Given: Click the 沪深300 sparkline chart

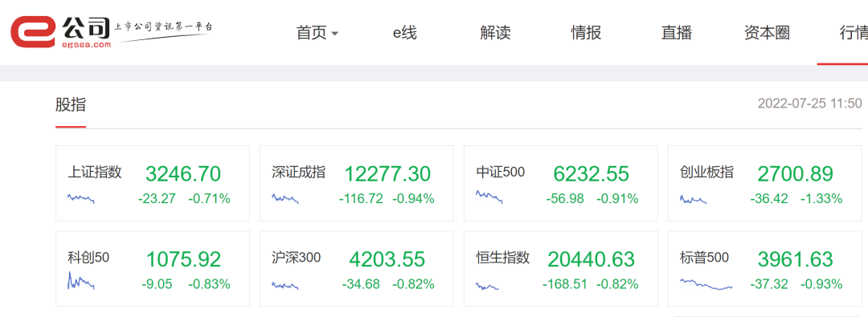Looking at the screenshot, I should point(285,286).
